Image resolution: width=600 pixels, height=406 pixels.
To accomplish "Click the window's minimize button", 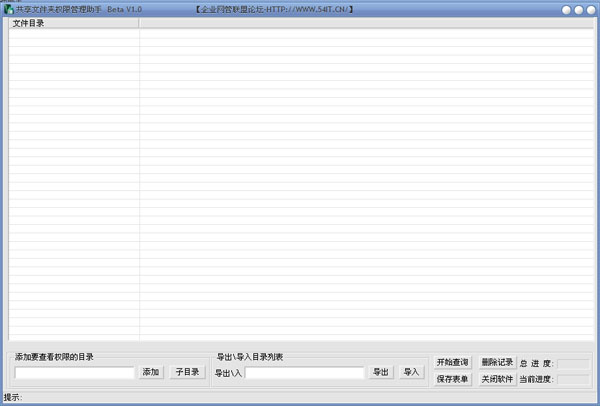I will point(567,10).
